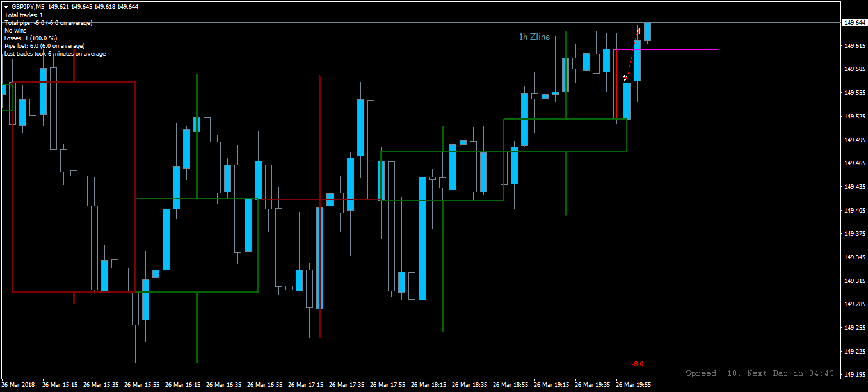Click the red trade entry arrow marker

tap(625, 78)
